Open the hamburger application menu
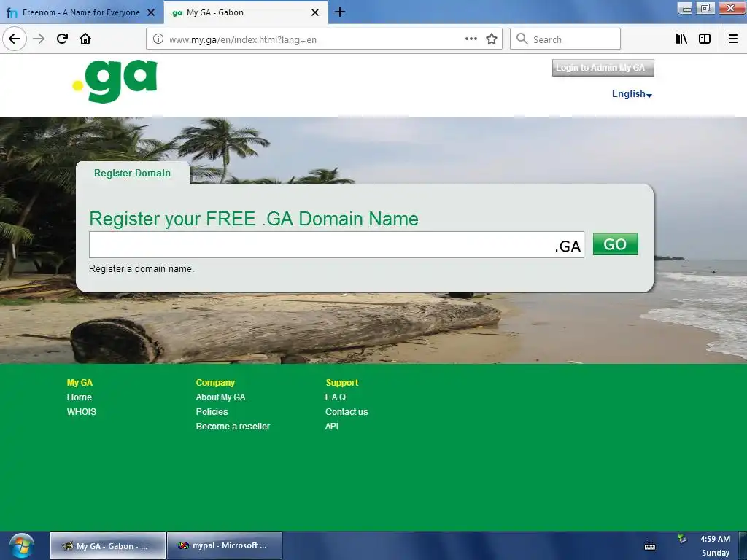Image resolution: width=747 pixels, height=560 pixels. 733,39
